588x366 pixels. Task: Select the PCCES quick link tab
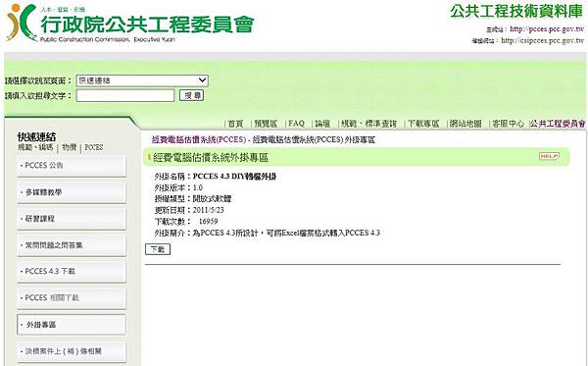pos(94,147)
